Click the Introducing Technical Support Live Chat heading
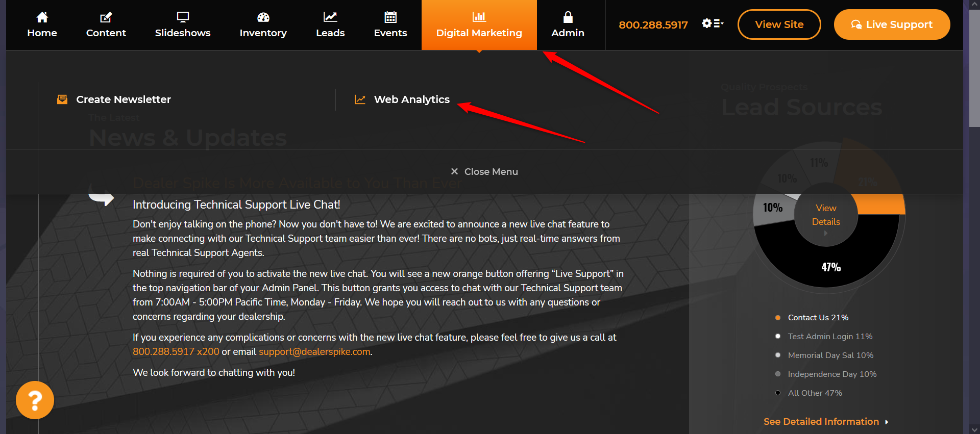980x434 pixels. point(236,205)
